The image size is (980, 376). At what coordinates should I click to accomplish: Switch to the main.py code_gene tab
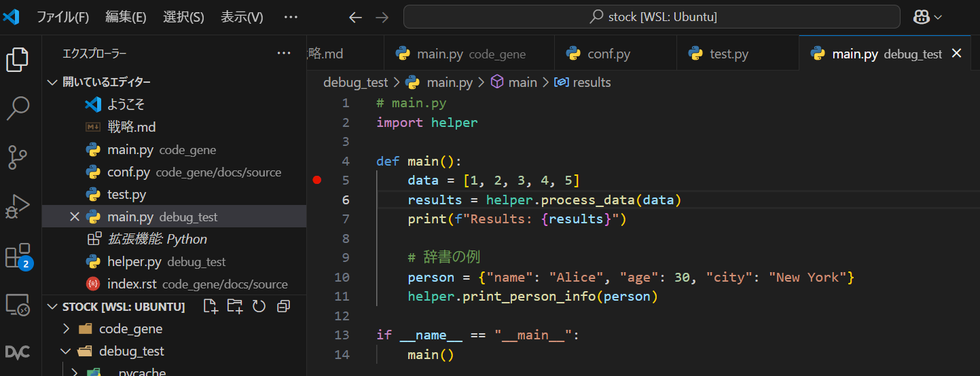click(x=469, y=54)
